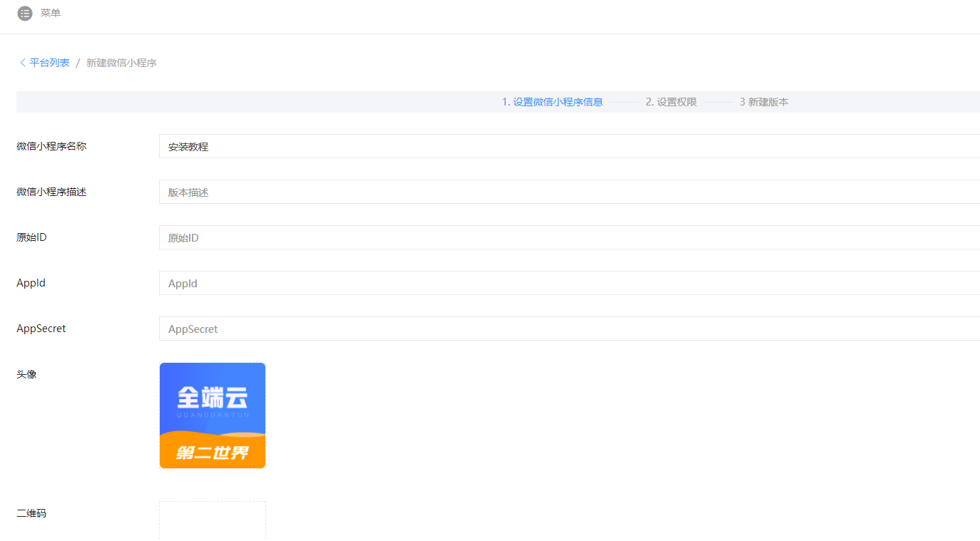
Task: Click the AppSecret field label
Action: point(41,329)
